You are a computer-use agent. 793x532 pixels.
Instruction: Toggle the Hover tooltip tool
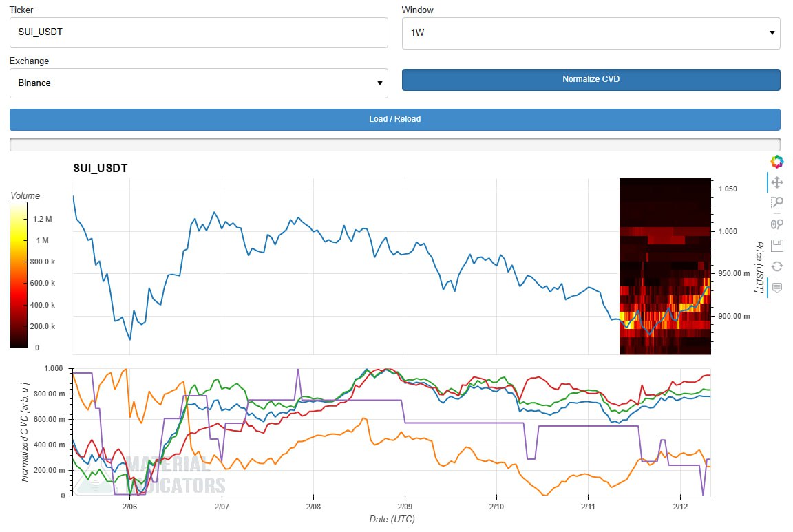776,288
